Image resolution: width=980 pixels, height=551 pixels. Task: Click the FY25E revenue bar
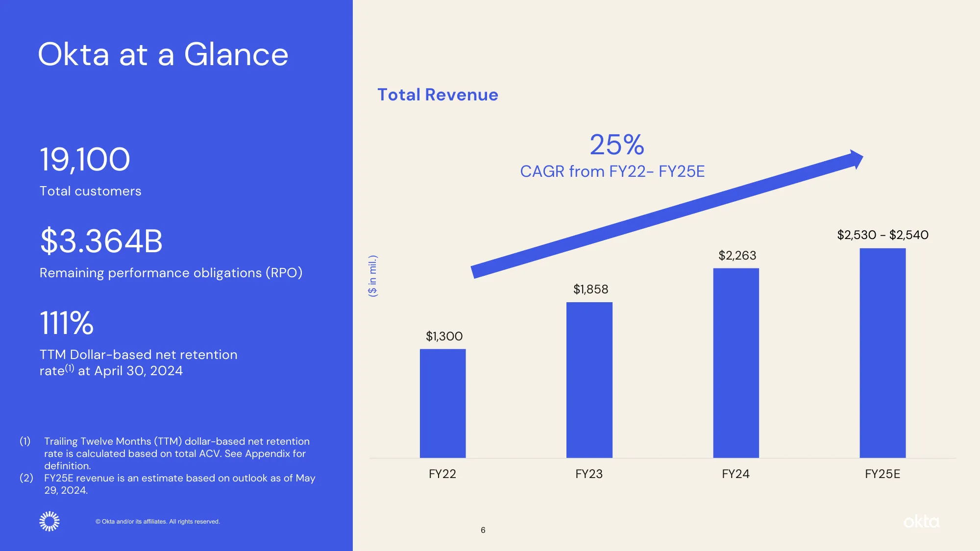tap(882, 353)
